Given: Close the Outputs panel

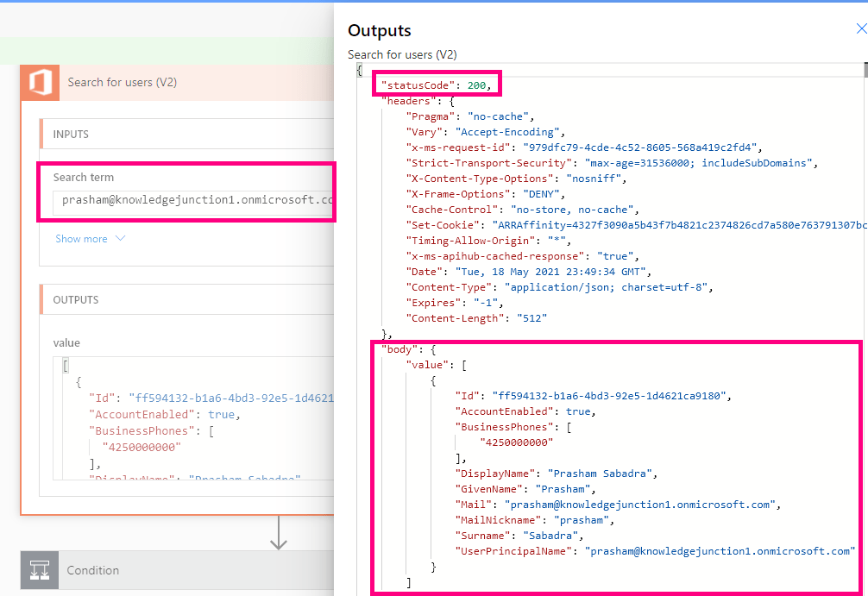Looking at the screenshot, I should click(x=862, y=27).
